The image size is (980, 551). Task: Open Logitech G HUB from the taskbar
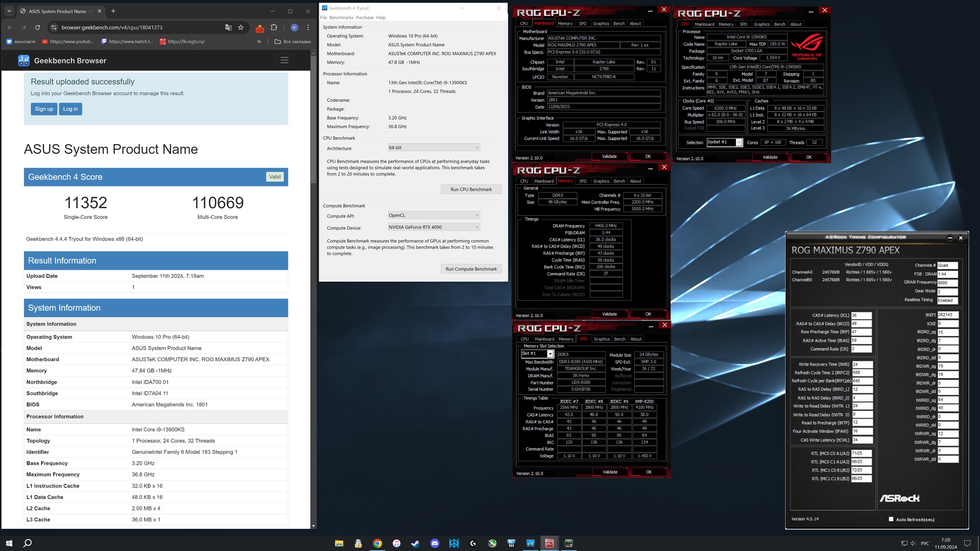tap(473, 543)
